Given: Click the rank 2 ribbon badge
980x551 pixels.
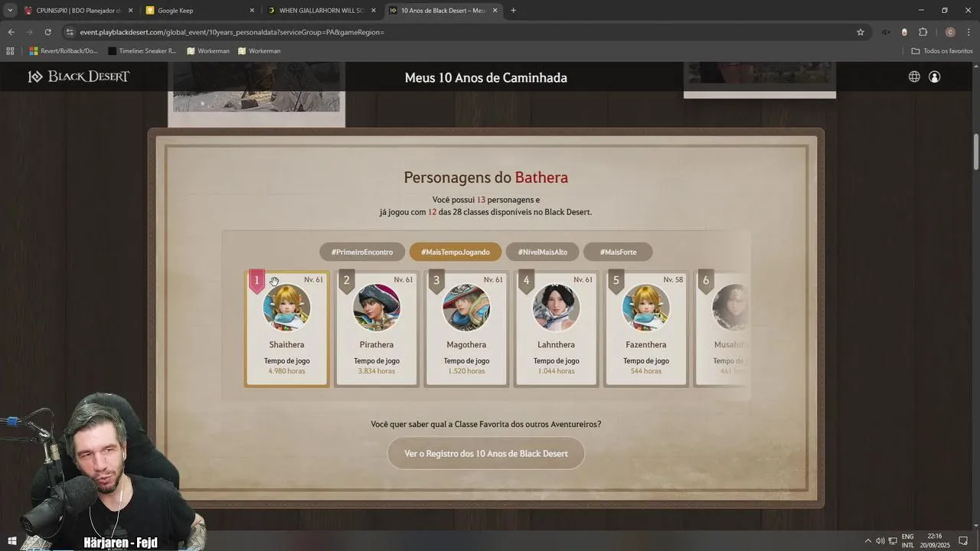Looking at the screenshot, I should 346,281.
